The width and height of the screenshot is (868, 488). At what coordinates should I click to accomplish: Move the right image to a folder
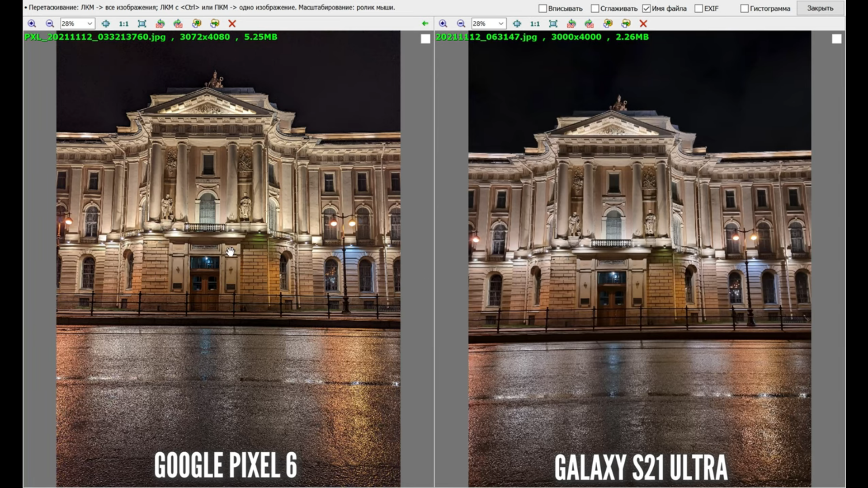click(x=626, y=23)
